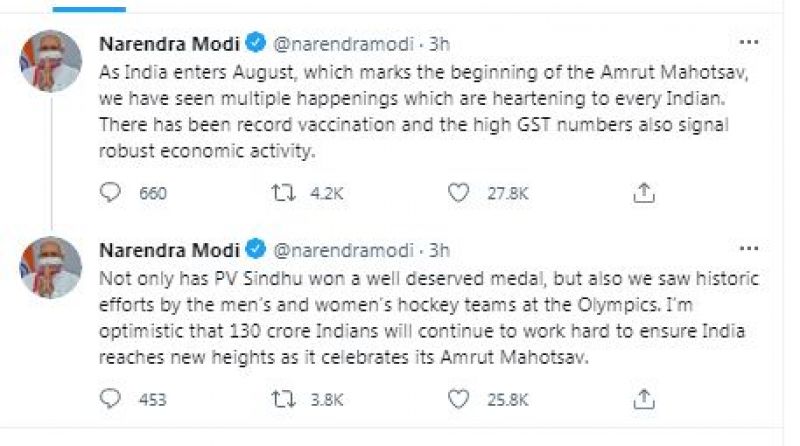Click verified badge on first tweet
This screenshot has width=800, height=446.
(255, 43)
